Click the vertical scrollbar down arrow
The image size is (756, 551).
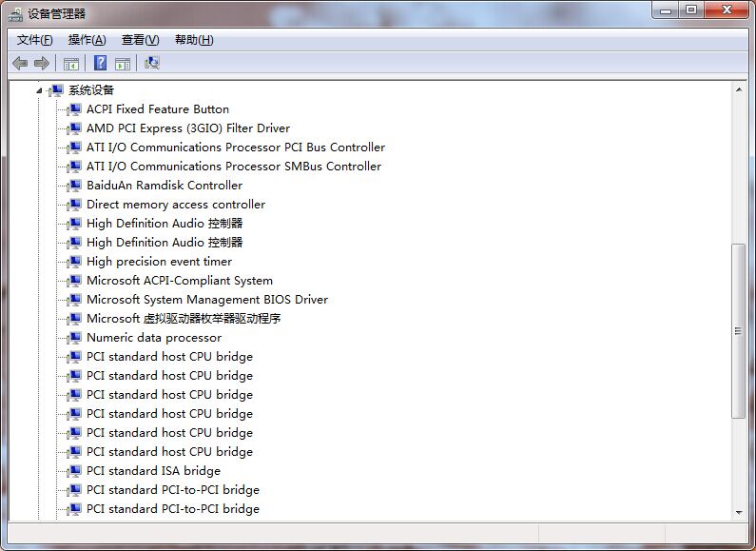(x=739, y=512)
